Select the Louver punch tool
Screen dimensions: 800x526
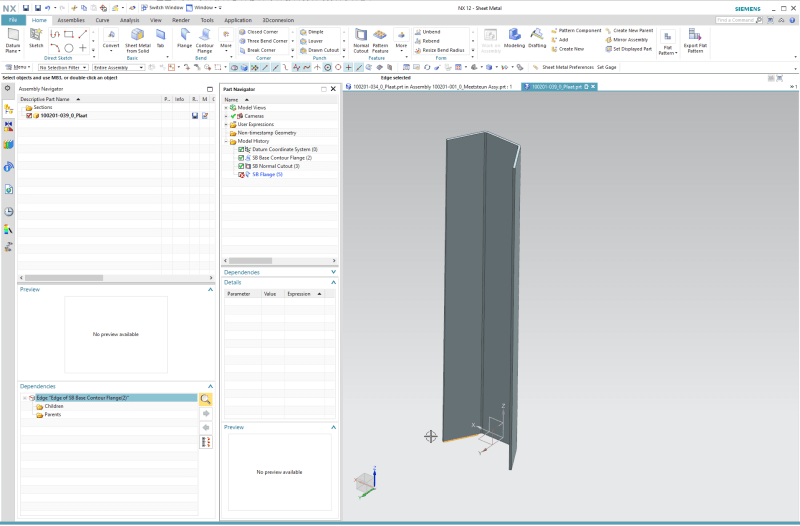point(312,41)
